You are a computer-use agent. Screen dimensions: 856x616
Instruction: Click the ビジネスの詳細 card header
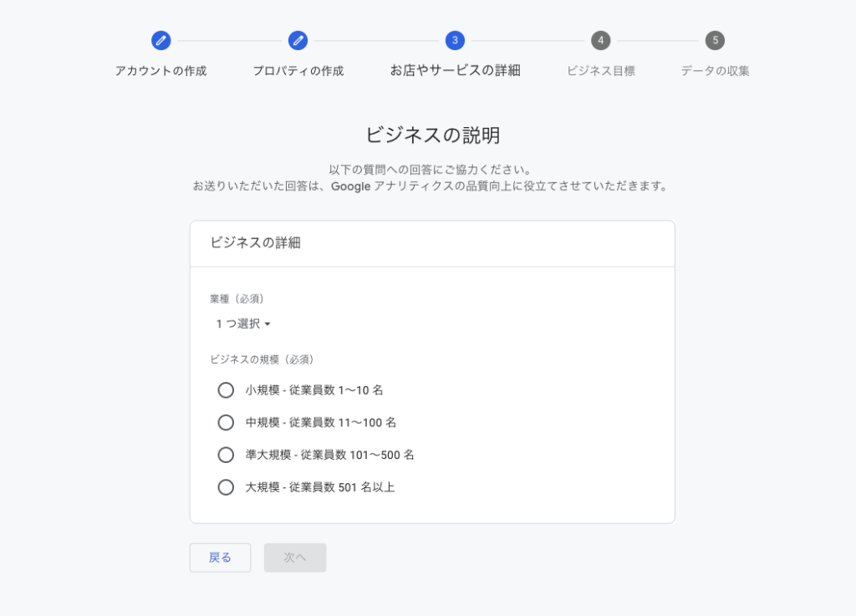(x=255, y=243)
